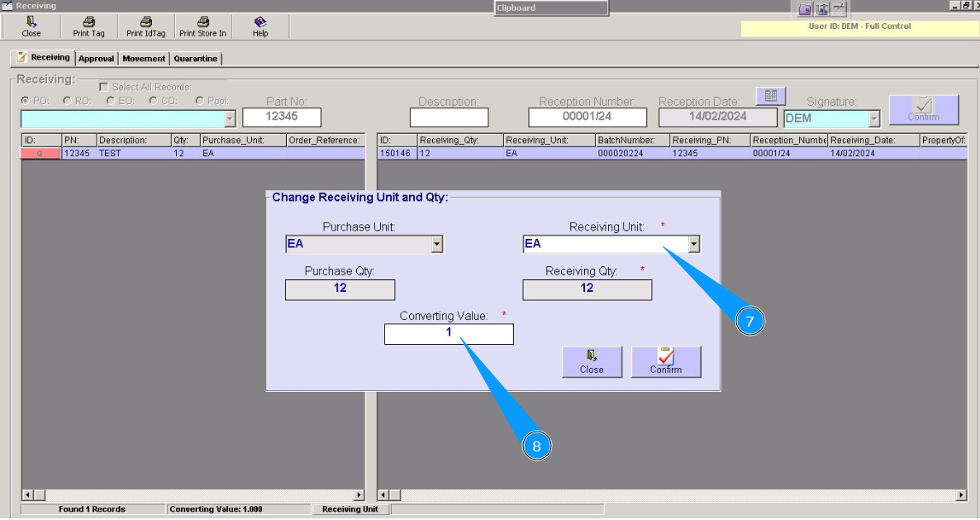This screenshot has width=980, height=520.
Task: Click the second small icon in the top-right tray
Action: point(822,9)
